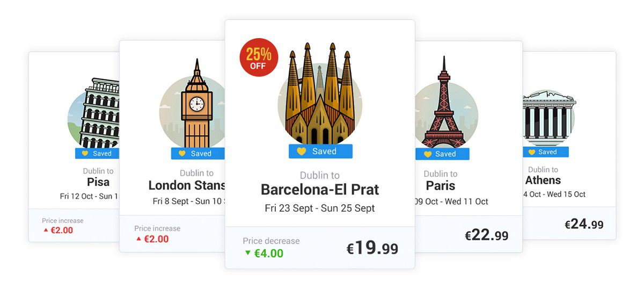Toggle the Saved badge on Paris card
The width and height of the screenshot is (644, 289).
click(442, 154)
